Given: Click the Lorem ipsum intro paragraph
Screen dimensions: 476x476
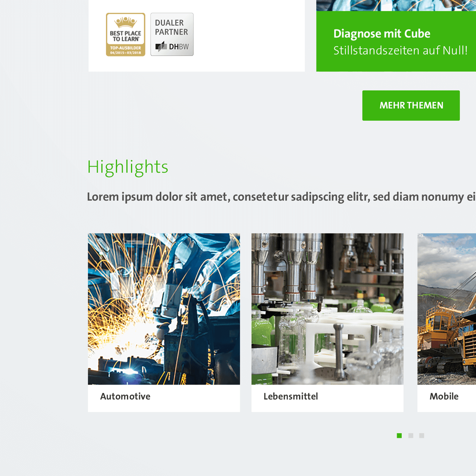Looking at the screenshot, I should pos(281,197).
